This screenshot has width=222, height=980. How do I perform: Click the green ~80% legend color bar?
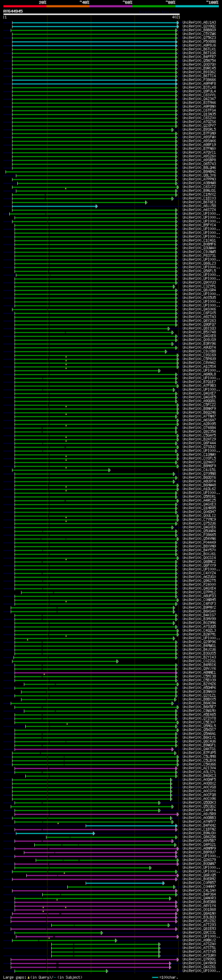point(154,6)
